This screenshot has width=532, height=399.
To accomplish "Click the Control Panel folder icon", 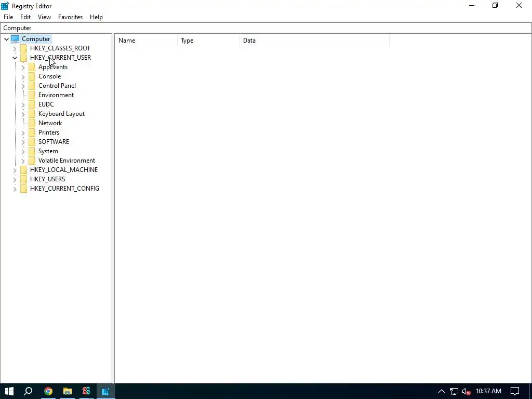I will 32,86.
